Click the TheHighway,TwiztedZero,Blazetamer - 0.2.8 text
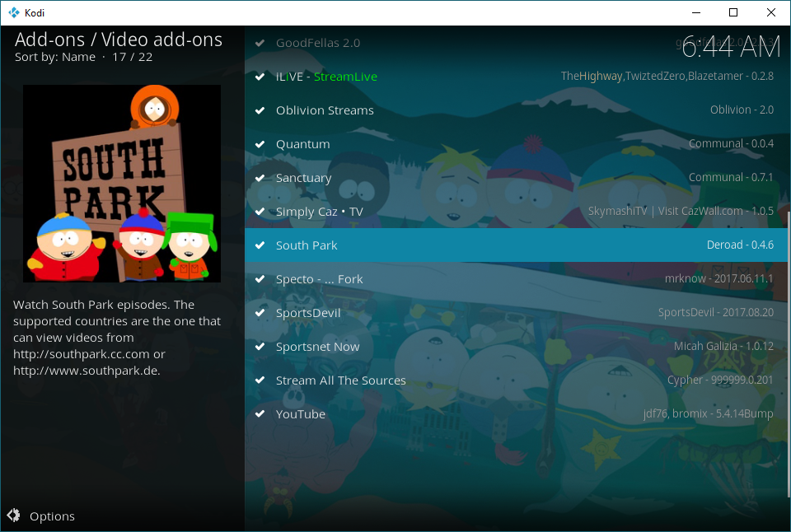Image resolution: width=791 pixels, height=532 pixels. 667,76
